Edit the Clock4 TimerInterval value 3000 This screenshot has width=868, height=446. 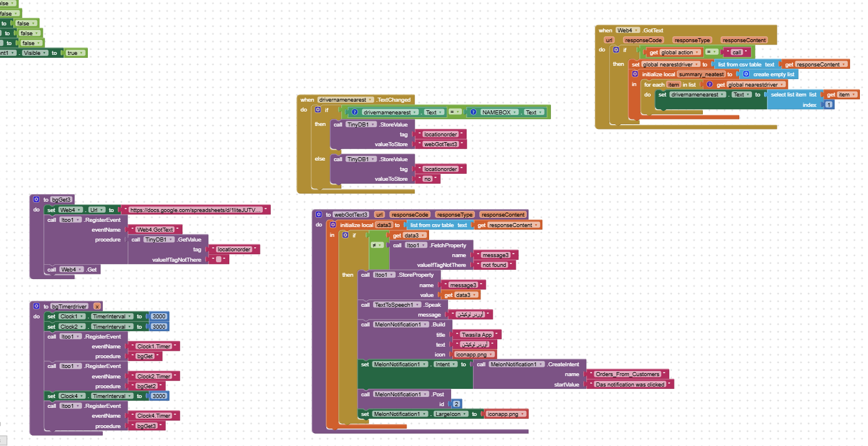tap(159, 396)
